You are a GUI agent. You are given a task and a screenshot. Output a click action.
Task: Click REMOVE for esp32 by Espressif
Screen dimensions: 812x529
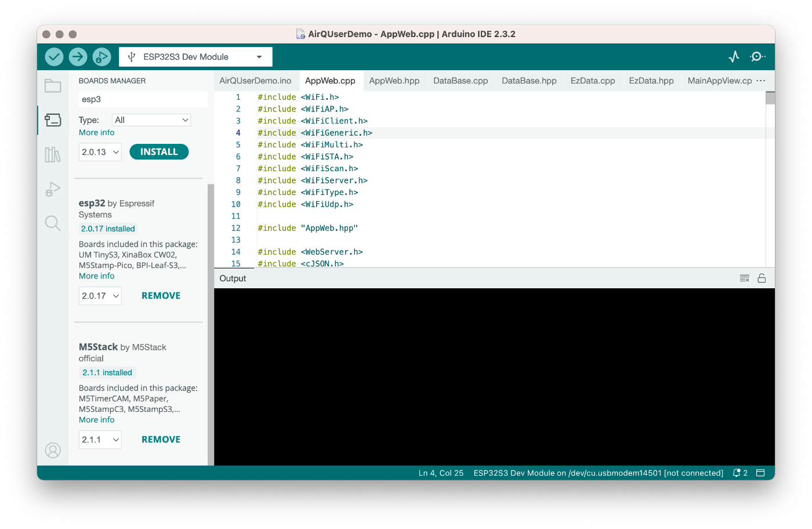(x=161, y=296)
